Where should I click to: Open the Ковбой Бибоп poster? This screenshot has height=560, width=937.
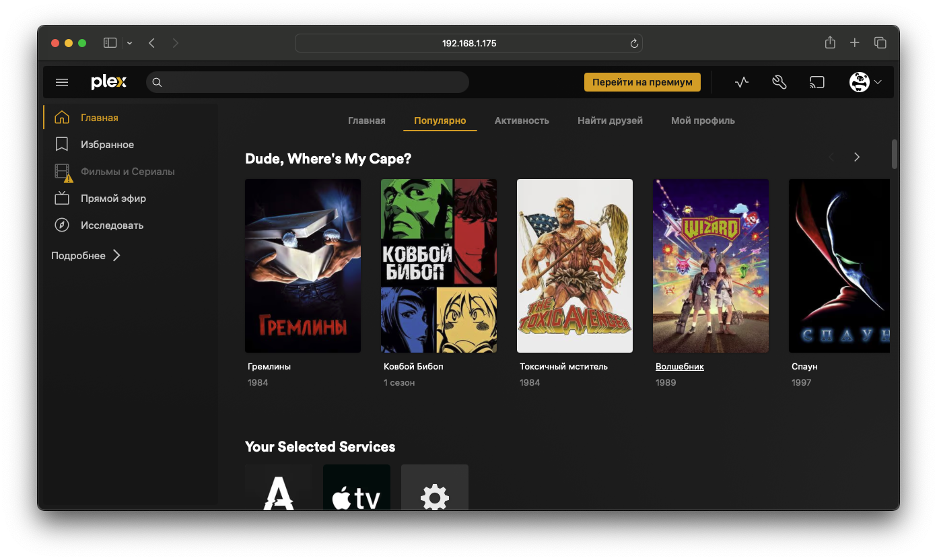(x=439, y=265)
